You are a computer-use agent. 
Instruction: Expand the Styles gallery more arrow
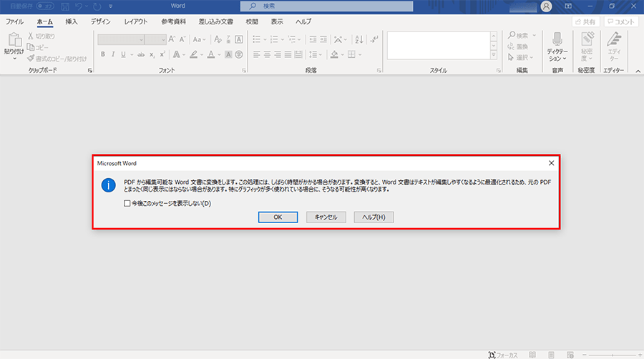pyautogui.click(x=494, y=55)
